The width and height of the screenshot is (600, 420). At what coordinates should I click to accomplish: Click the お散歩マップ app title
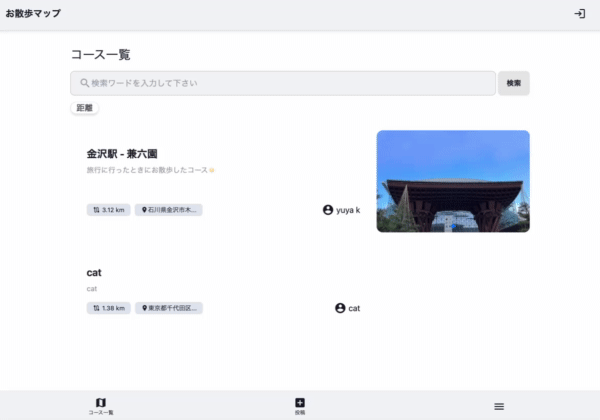coord(33,13)
